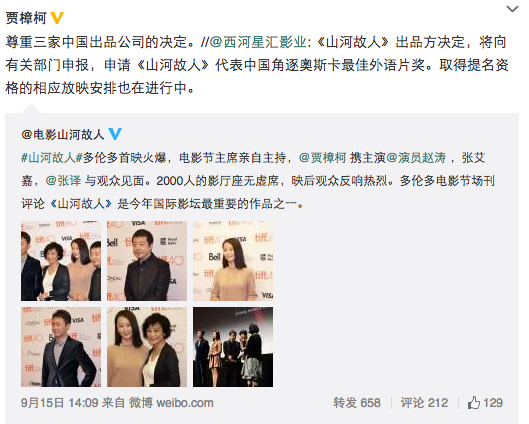The width and height of the screenshot is (529, 424).
Task: Click the @演员赵涛 mention link
Action: [x=416, y=158]
